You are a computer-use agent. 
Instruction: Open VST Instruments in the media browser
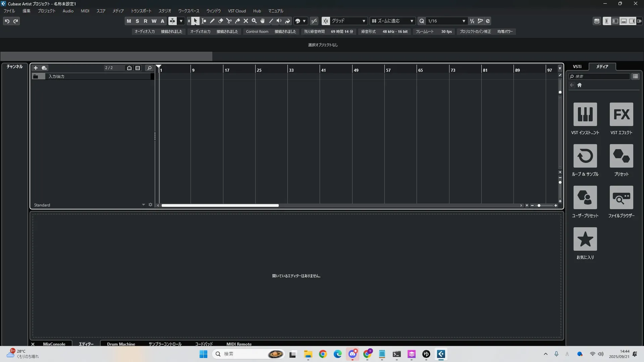pos(585,115)
